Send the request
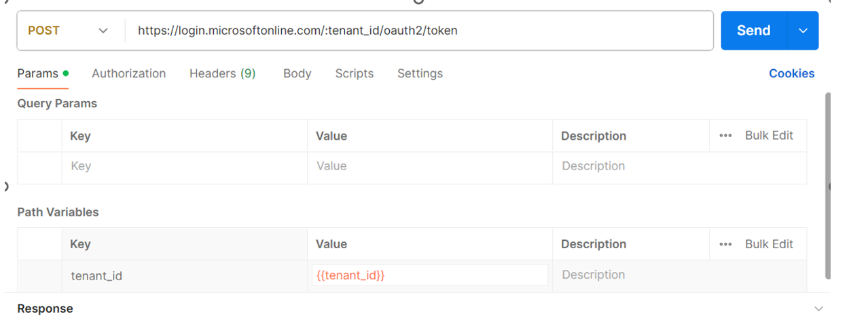868x331 pixels. point(753,31)
